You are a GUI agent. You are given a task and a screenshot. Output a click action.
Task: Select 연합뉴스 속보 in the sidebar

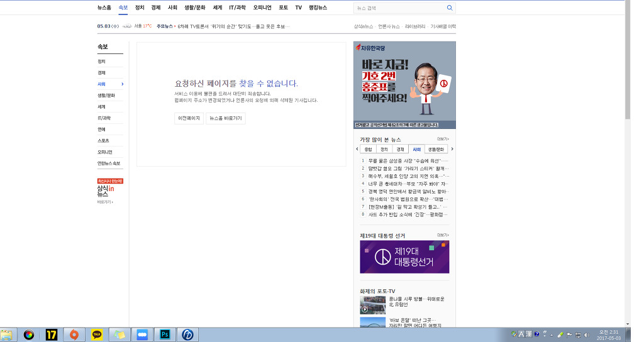pos(110,163)
